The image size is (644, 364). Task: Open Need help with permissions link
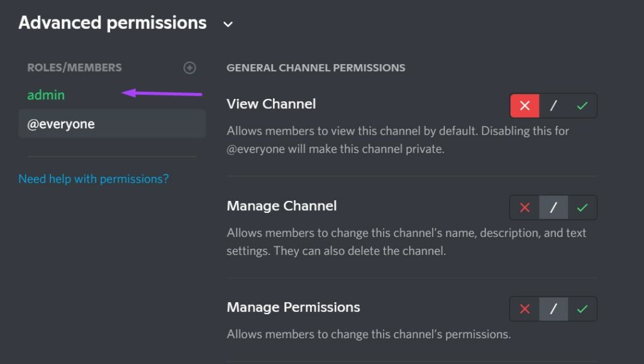[x=93, y=179]
